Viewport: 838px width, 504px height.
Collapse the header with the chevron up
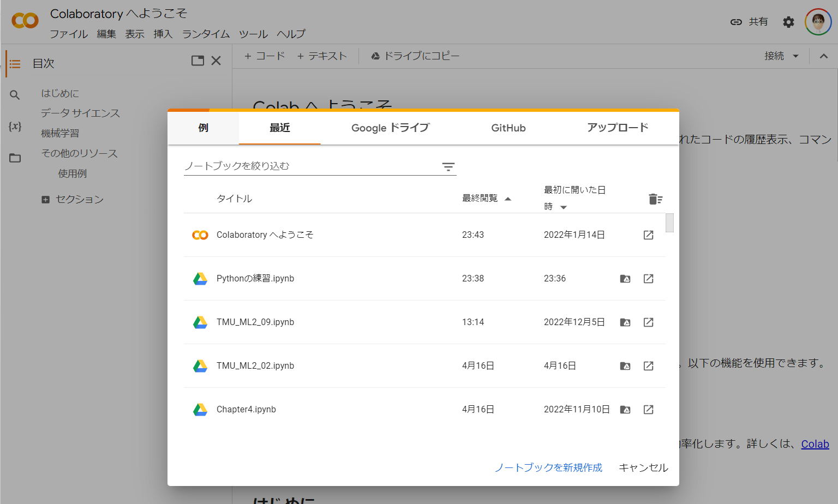click(824, 56)
